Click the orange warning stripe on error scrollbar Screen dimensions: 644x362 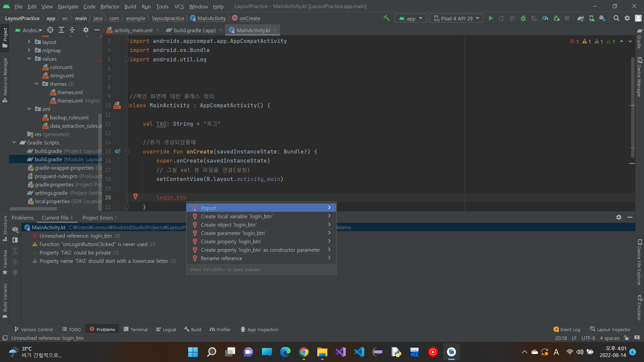click(x=632, y=164)
